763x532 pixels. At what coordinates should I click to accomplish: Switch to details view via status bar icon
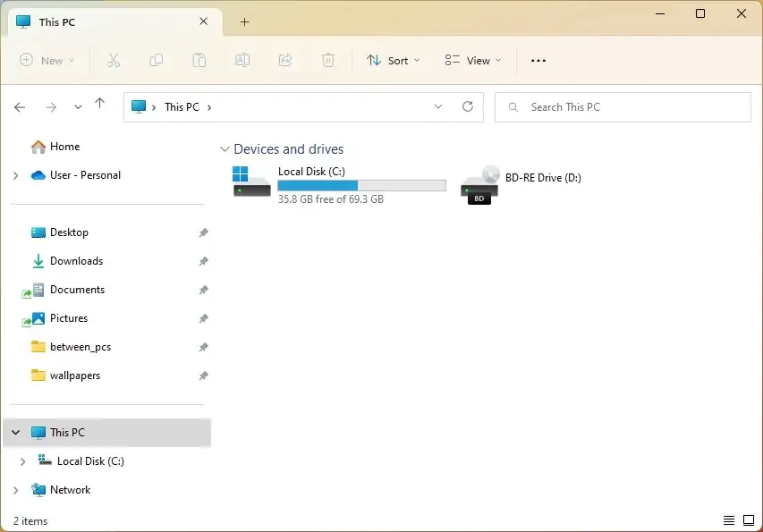[728, 519]
